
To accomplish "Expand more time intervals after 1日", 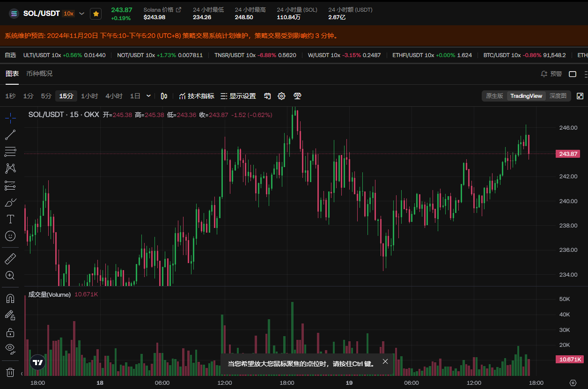I will (x=148, y=96).
